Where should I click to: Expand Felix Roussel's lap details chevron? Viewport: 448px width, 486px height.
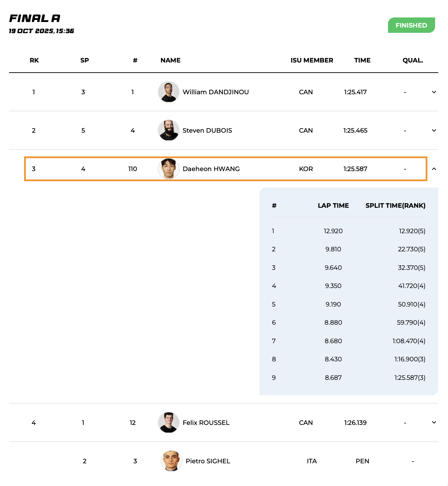(x=434, y=422)
